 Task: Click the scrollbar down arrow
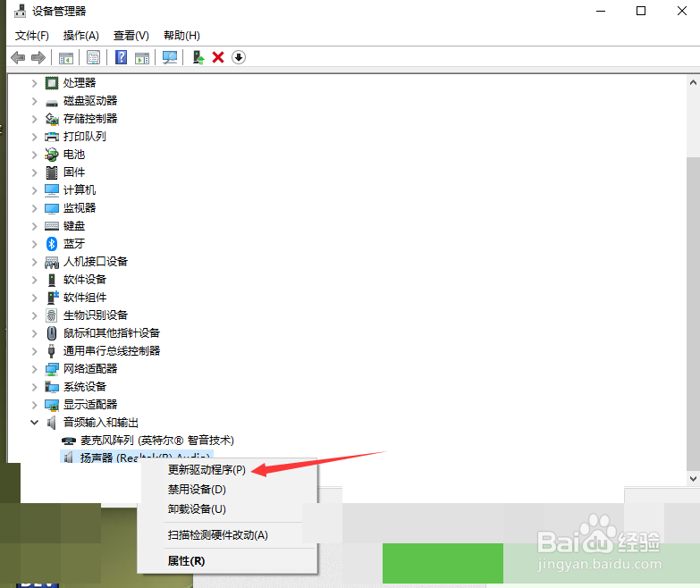(693, 479)
